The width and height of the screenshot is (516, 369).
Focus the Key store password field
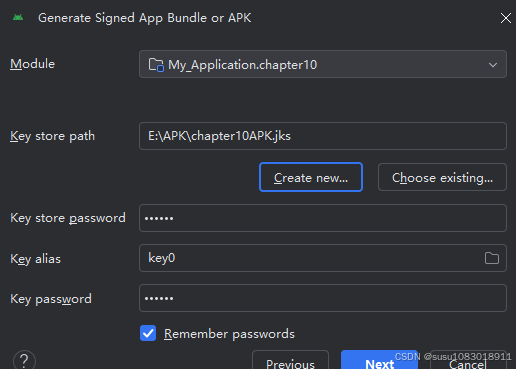[323, 218]
